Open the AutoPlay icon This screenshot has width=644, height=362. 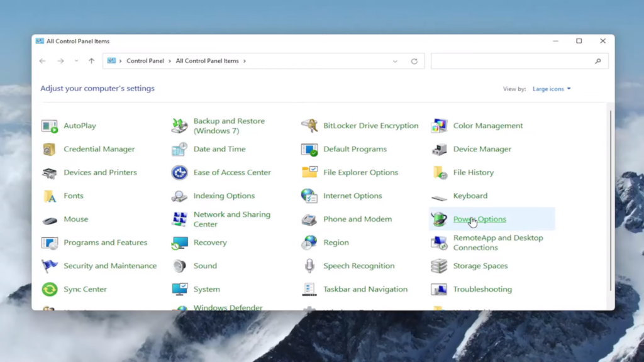[x=49, y=126]
